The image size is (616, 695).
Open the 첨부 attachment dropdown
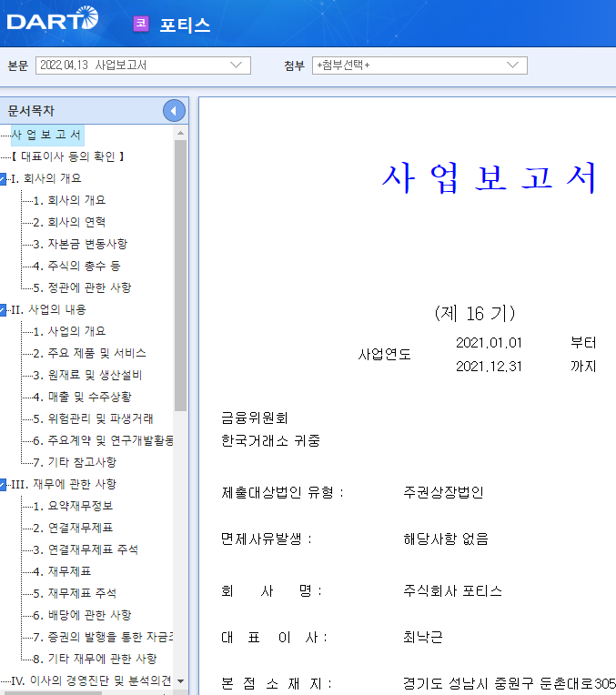(x=419, y=65)
